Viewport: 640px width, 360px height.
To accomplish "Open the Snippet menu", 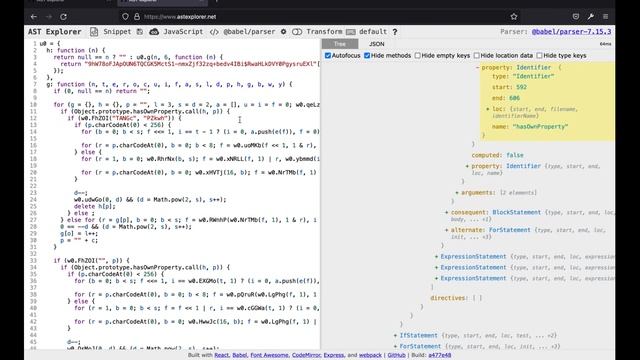I will pos(117,31).
